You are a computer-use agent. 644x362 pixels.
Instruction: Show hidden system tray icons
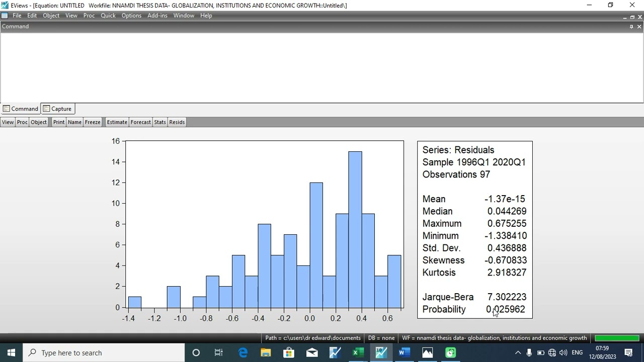[518, 353]
